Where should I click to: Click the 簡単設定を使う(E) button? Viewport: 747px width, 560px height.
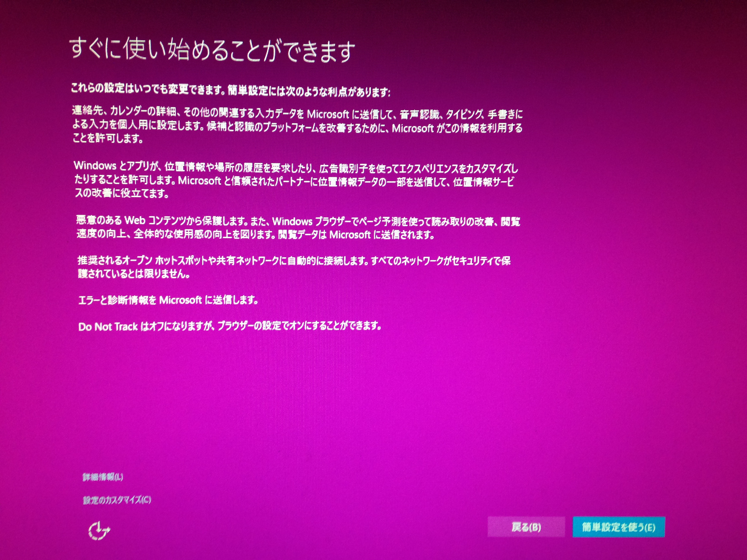[618, 527]
